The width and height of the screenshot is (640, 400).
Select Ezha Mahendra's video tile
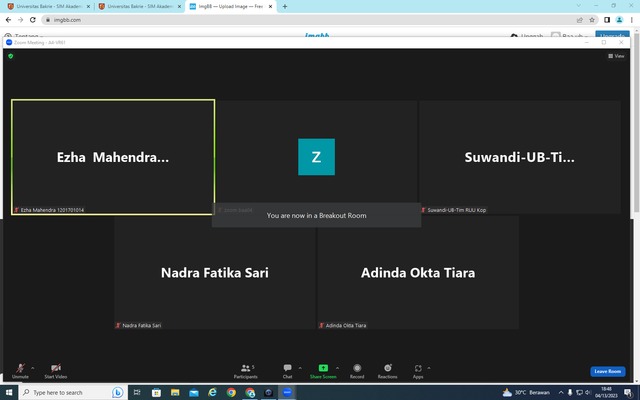pyautogui.click(x=113, y=157)
